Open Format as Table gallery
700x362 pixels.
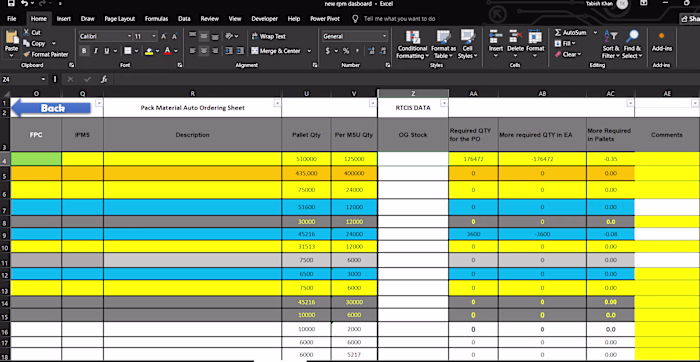(x=443, y=45)
